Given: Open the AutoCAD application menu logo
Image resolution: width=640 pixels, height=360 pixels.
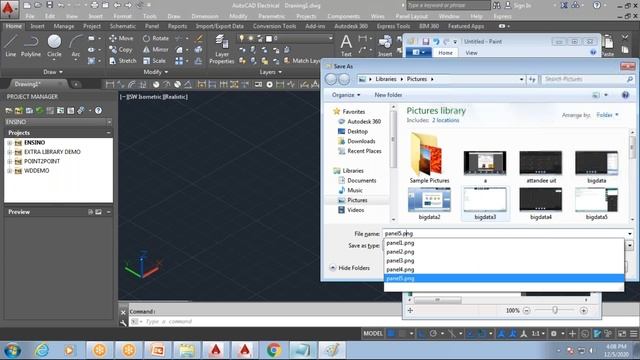Looking at the screenshot, I should (9, 9).
